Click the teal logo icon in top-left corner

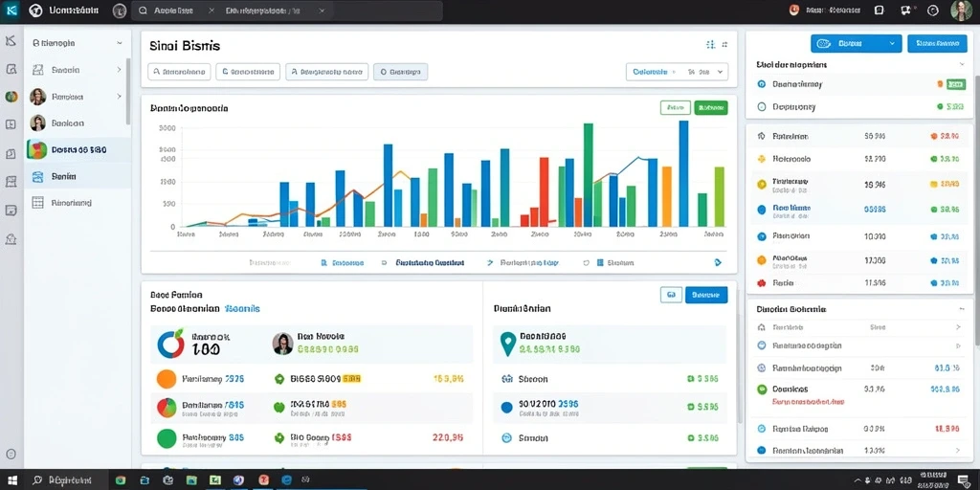tap(11, 11)
